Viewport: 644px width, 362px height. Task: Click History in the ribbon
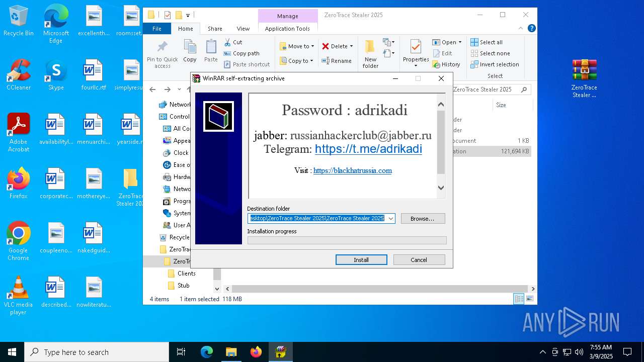click(x=446, y=64)
